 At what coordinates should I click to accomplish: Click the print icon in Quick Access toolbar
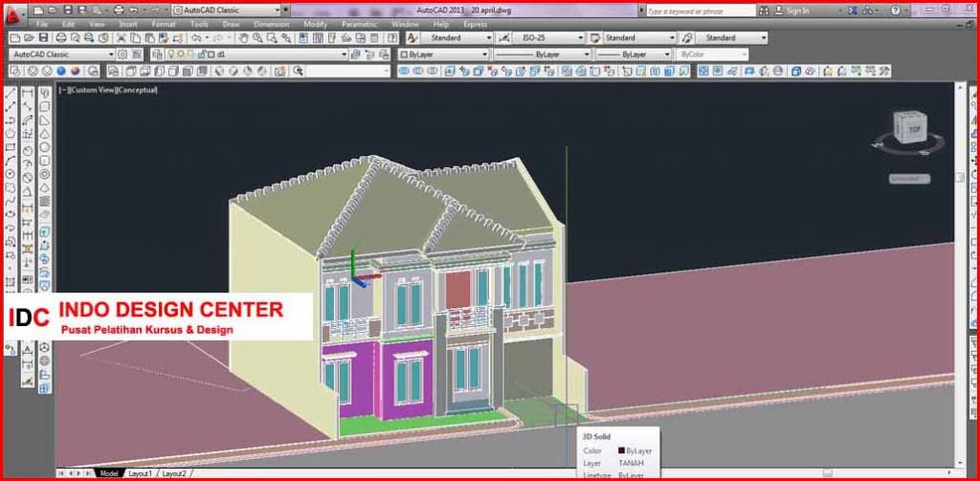pyautogui.click(x=119, y=10)
